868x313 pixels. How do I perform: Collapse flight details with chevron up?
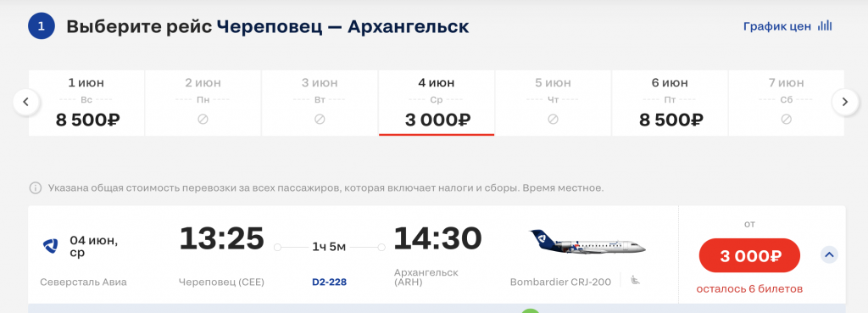tap(829, 254)
